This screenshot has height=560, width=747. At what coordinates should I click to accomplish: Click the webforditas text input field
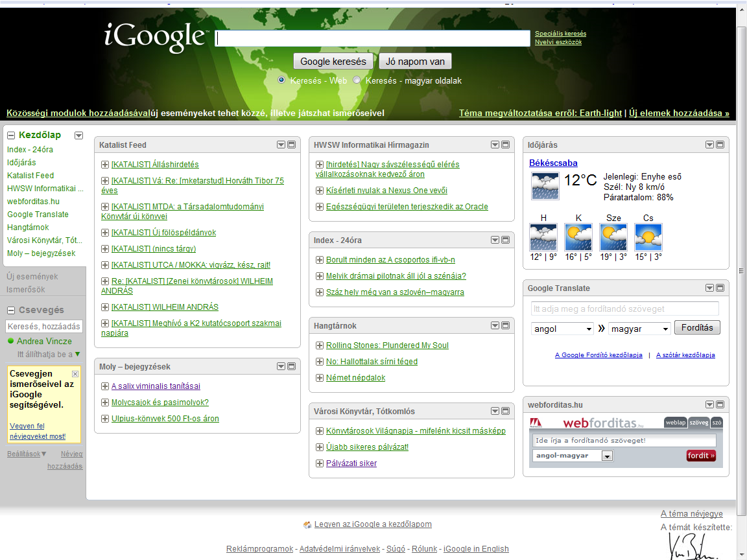(x=624, y=441)
